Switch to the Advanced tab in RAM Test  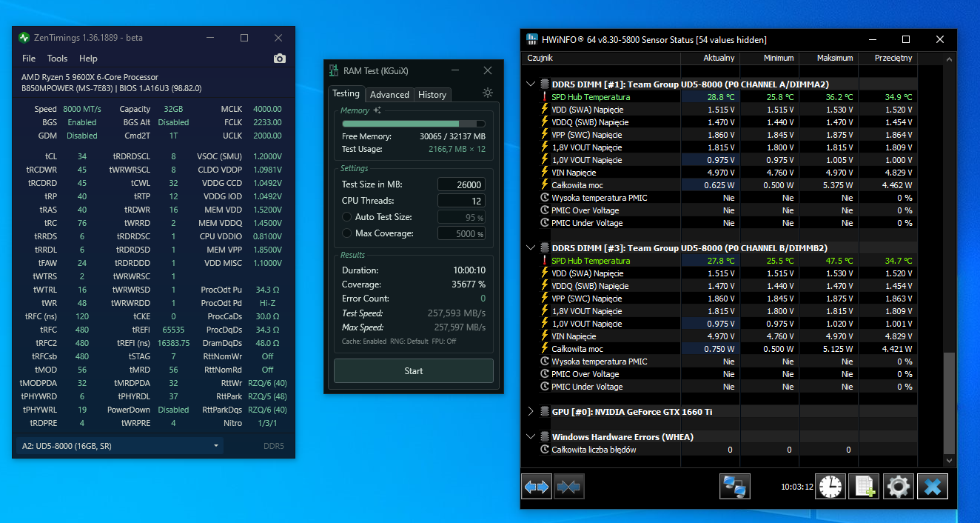tap(389, 95)
